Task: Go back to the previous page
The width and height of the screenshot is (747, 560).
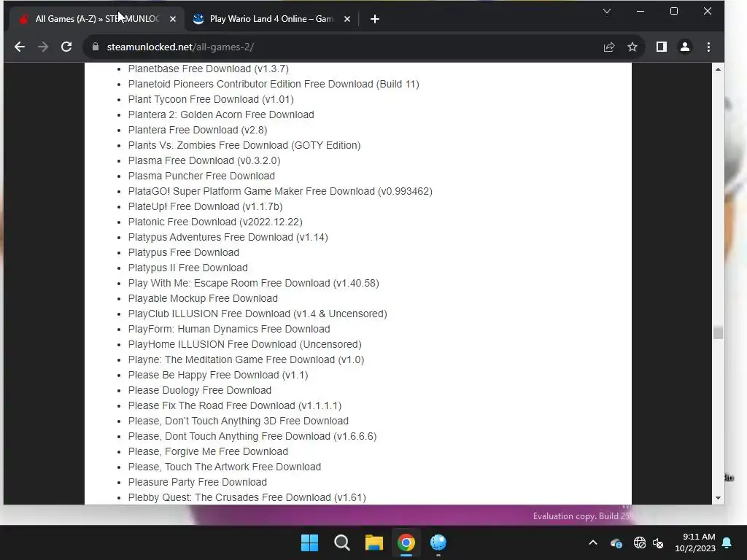Action: [x=20, y=47]
